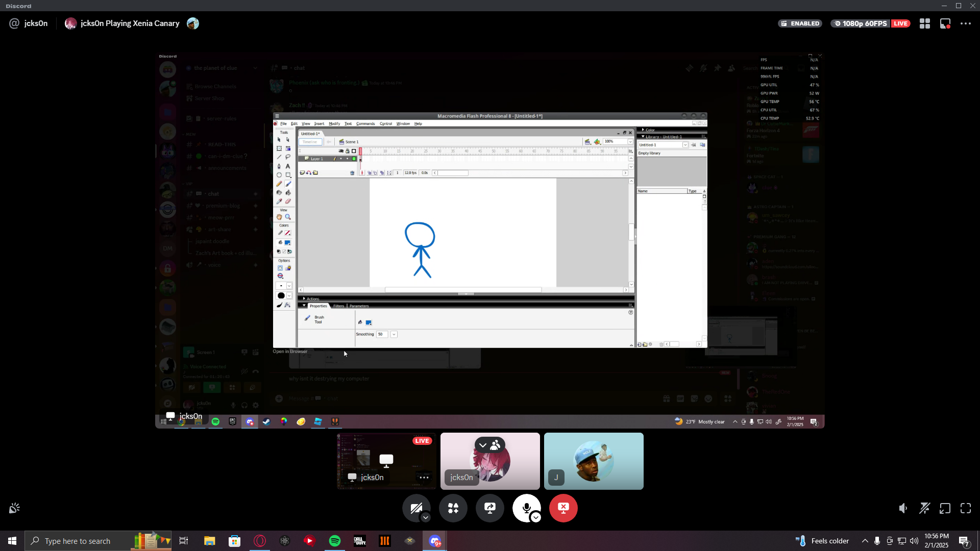The width and height of the screenshot is (980, 551).
Task: Click the ENABLED clips badge
Action: click(x=800, y=23)
